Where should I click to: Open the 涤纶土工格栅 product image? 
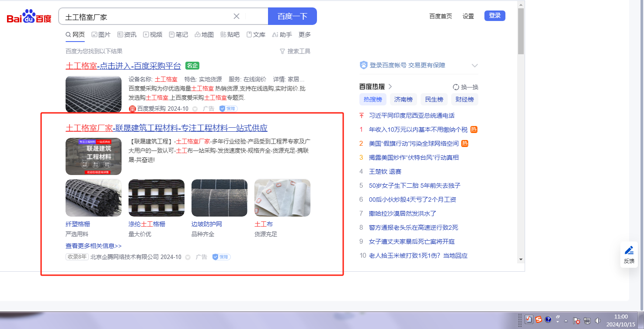(157, 198)
